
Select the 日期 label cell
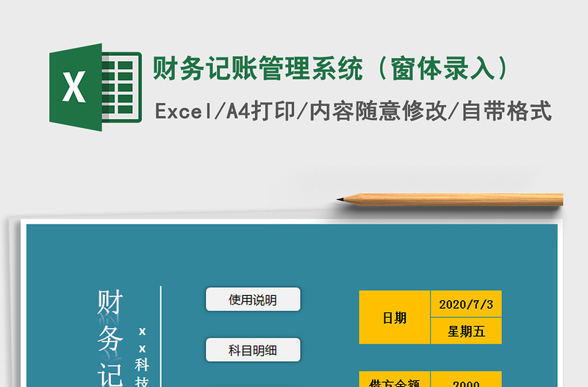395,318
